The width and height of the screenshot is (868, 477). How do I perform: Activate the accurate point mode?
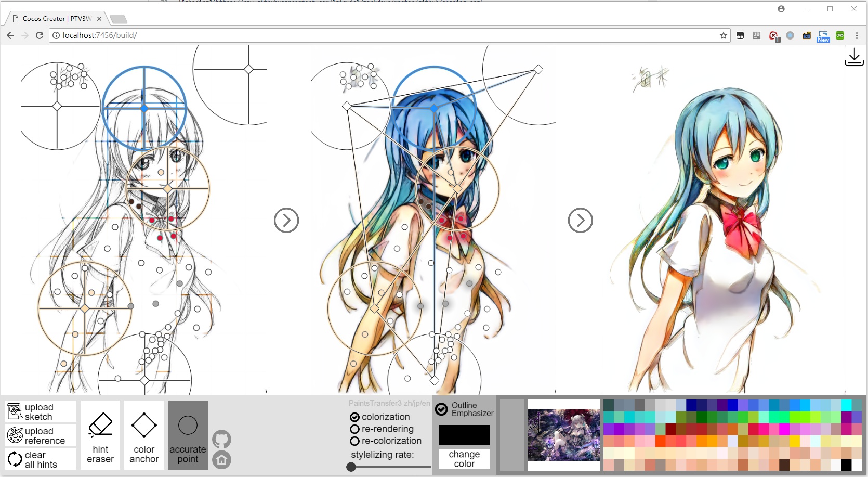click(x=188, y=435)
